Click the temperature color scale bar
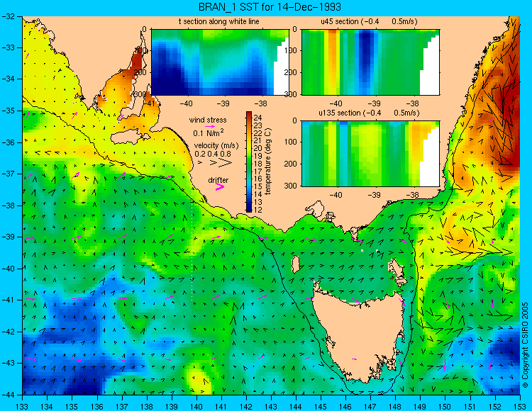The width and height of the screenshot is (532, 411). 249,162
